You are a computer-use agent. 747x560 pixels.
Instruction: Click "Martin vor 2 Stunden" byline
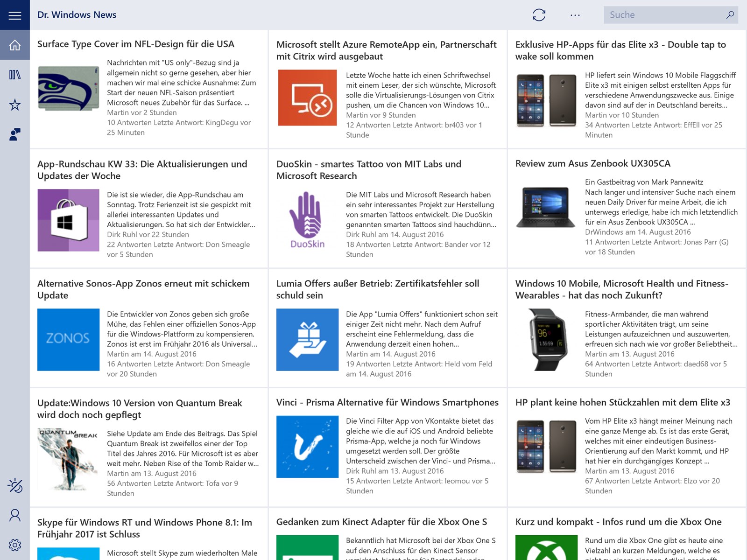click(142, 112)
